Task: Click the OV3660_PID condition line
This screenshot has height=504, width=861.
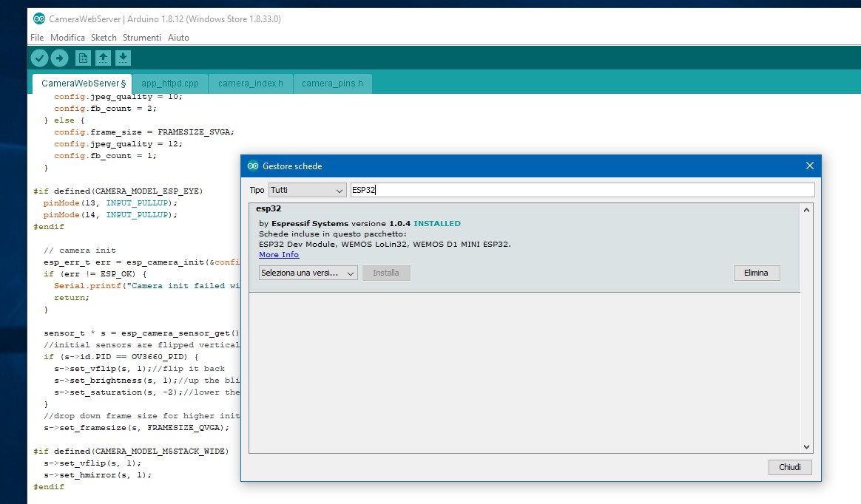Action: [x=121, y=357]
